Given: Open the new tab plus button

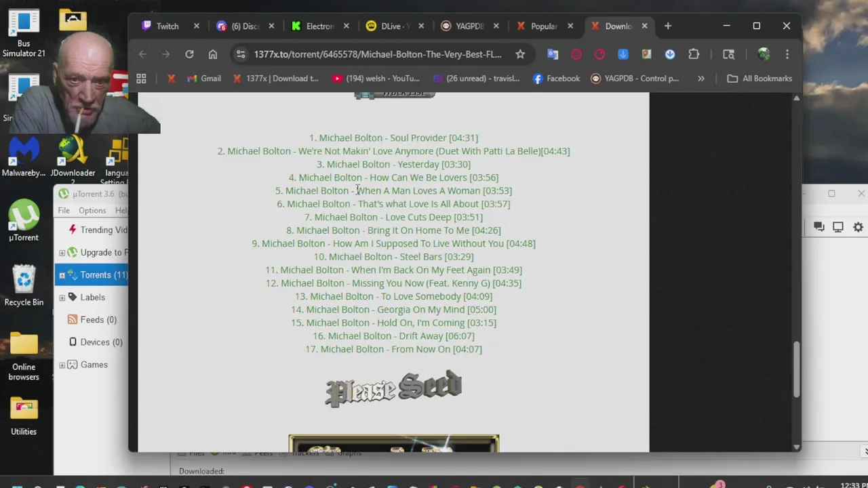Looking at the screenshot, I should (x=668, y=26).
